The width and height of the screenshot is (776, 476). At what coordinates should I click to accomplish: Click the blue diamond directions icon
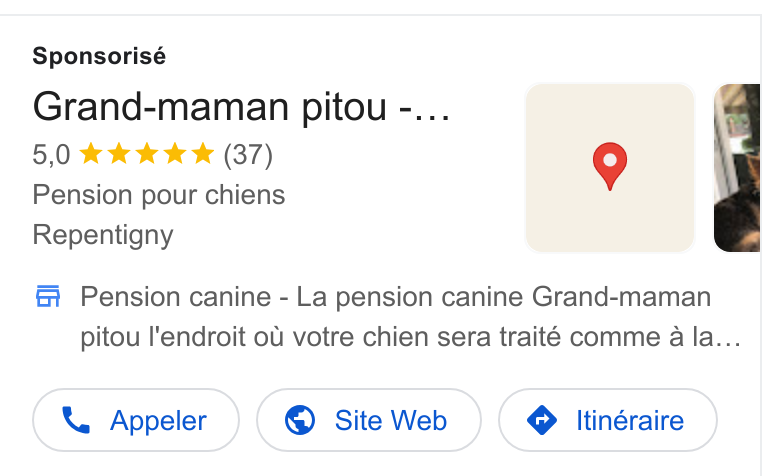tap(542, 420)
